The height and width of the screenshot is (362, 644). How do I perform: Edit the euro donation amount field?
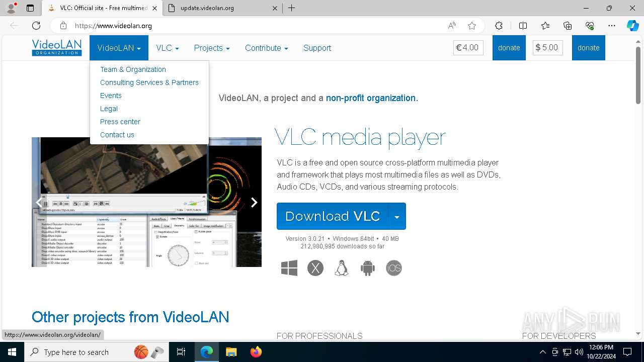468,48
